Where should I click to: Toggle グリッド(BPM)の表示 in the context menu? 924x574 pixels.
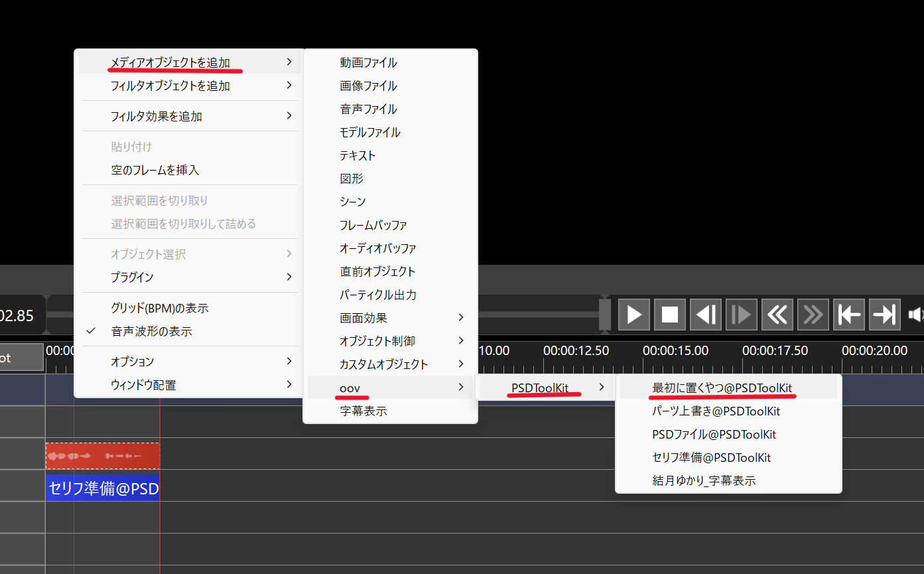[x=159, y=308]
